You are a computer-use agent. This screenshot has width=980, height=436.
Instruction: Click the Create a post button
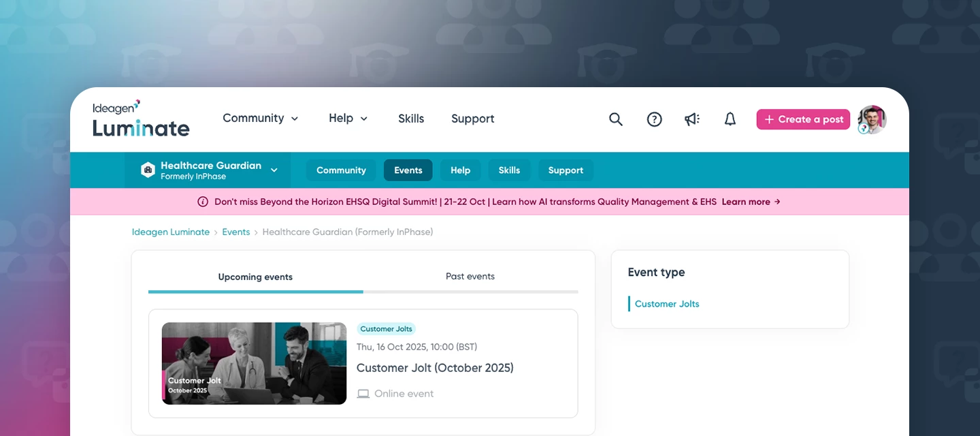[x=803, y=119]
